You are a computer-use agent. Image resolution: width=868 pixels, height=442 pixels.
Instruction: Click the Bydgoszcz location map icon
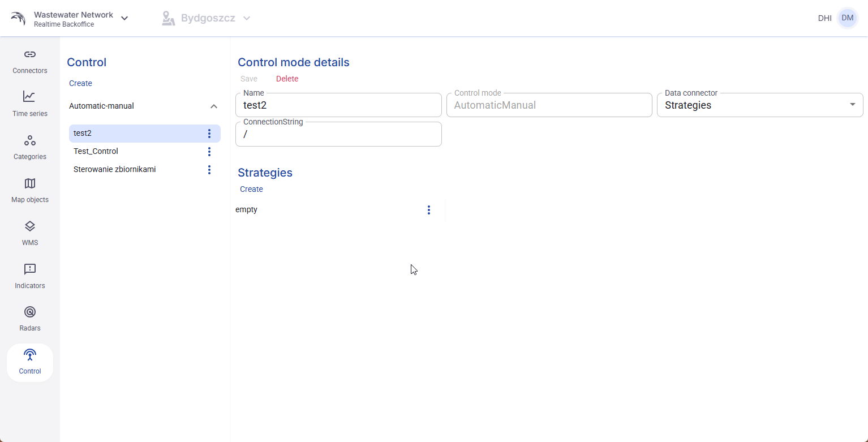tap(168, 19)
